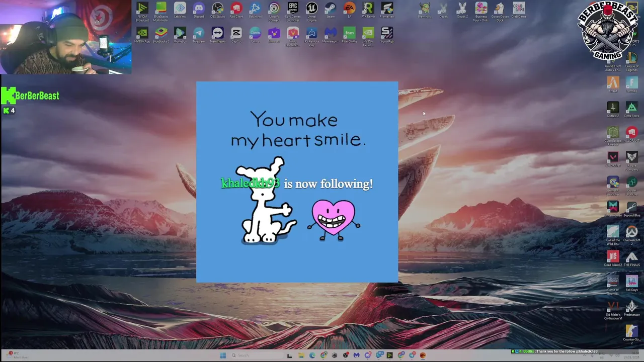Launch the Cube Escape Paradox icon
Image resolution: width=644 pixels, height=362 pixels.
(x=613, y=136)
